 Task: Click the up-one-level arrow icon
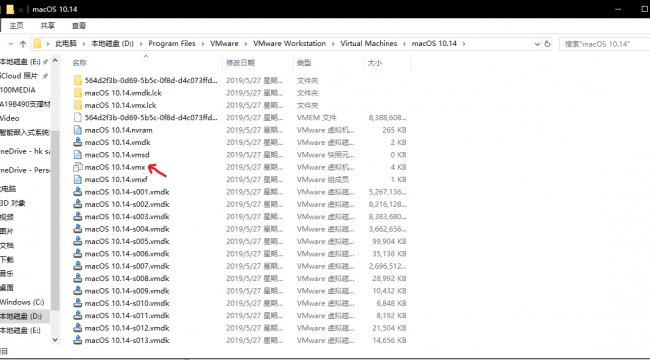[x=23, y=44]
